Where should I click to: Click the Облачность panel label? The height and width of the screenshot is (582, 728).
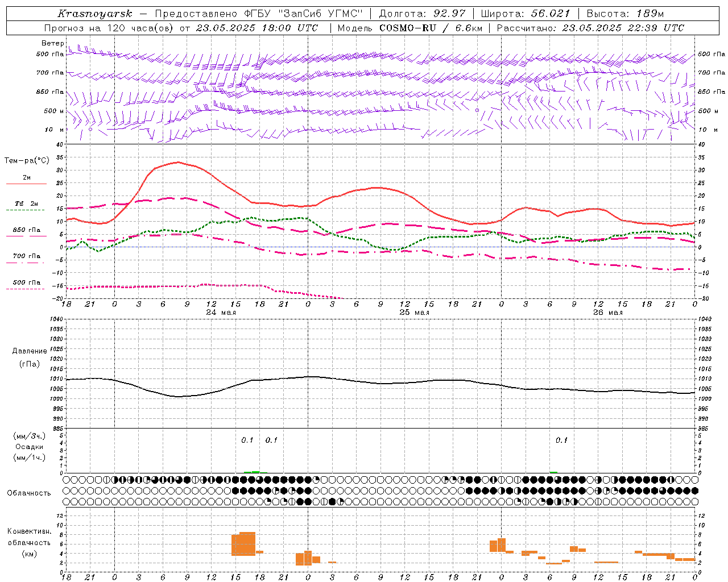point(29,493)
